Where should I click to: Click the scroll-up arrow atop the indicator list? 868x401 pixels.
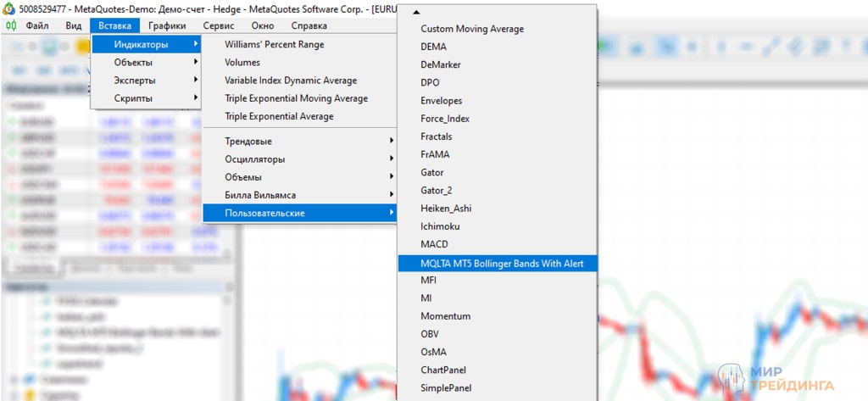[x=415, y=12]
